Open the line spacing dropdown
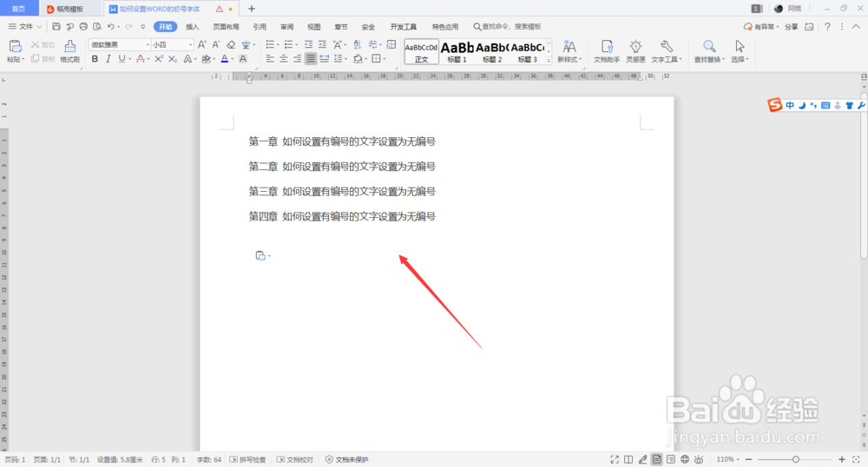This screenshot has width=868, height=467. (x=346, y=59)
